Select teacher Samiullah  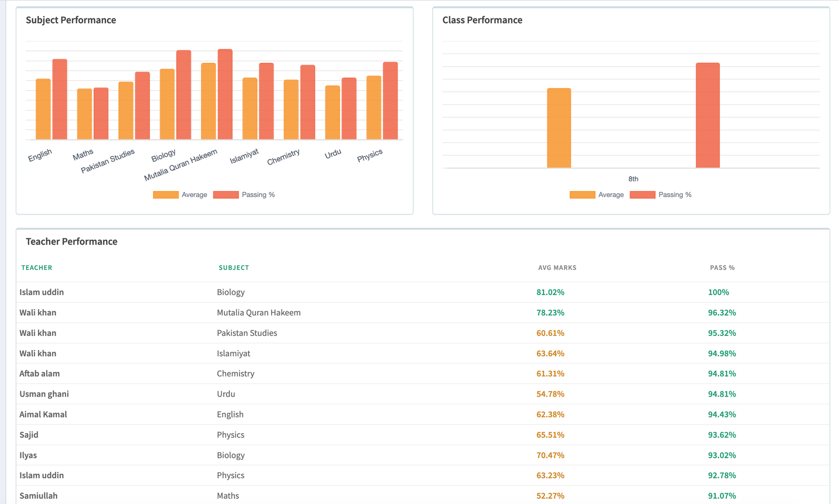[39, 496]
